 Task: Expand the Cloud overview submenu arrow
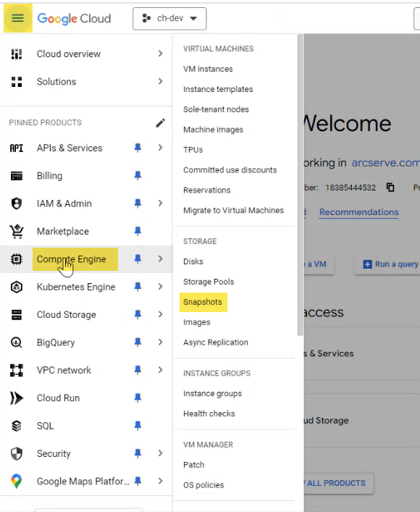click(x=160, y=54)
